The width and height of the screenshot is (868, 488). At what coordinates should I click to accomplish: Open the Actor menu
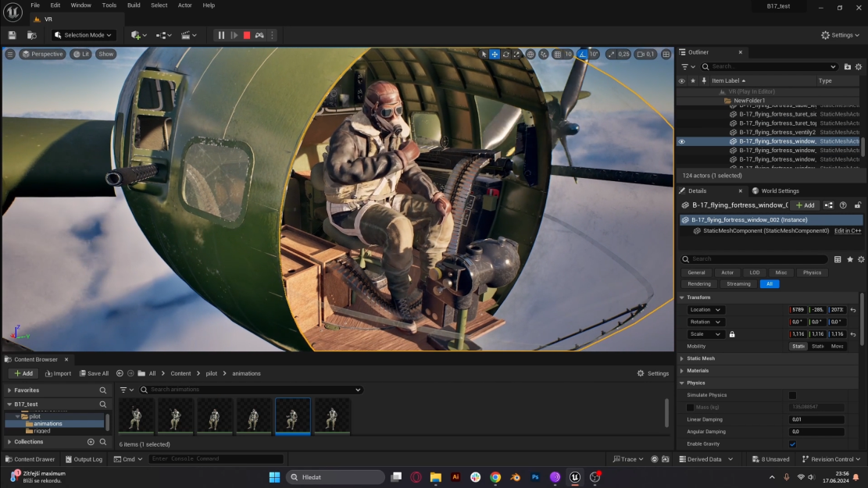coord(185,5)
